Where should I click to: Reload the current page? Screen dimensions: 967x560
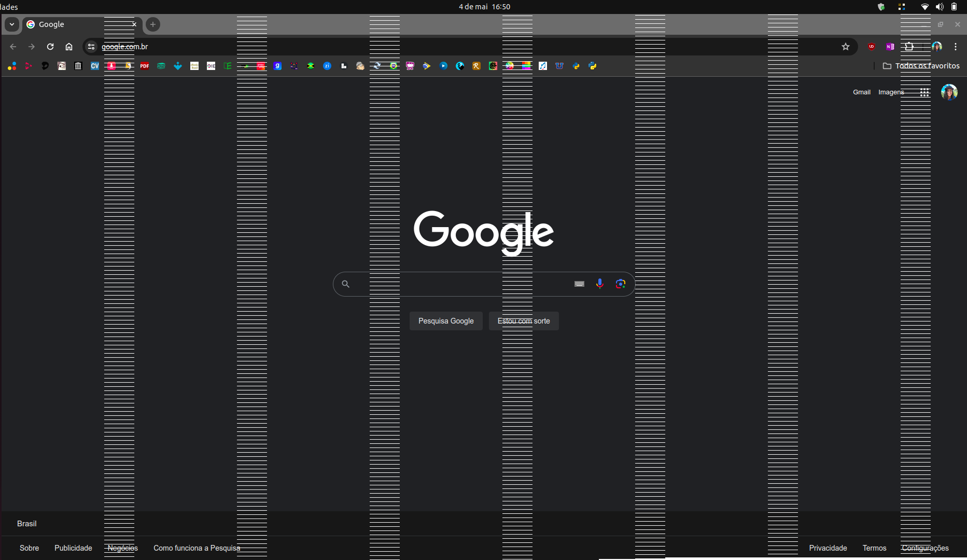[x=50, y=47]
